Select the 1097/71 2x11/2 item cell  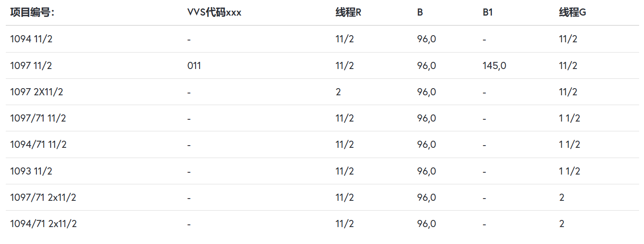pos(43,197)
